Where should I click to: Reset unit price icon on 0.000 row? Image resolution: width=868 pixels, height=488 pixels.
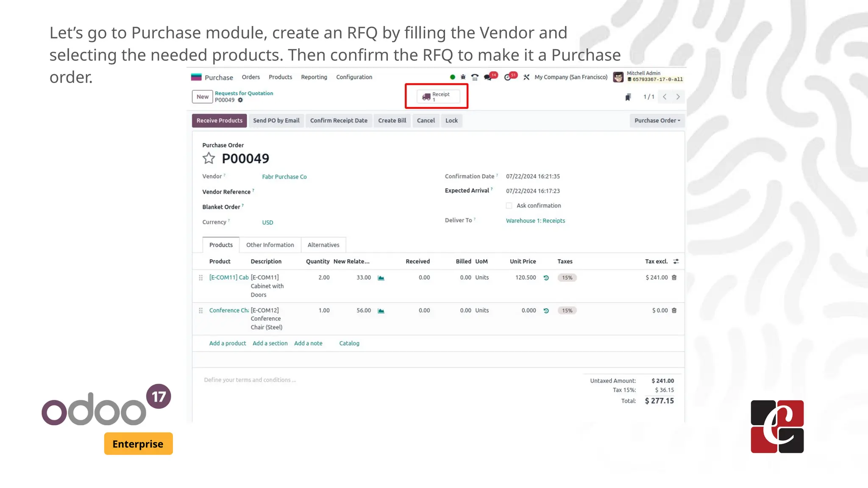(x=546, y=311)
